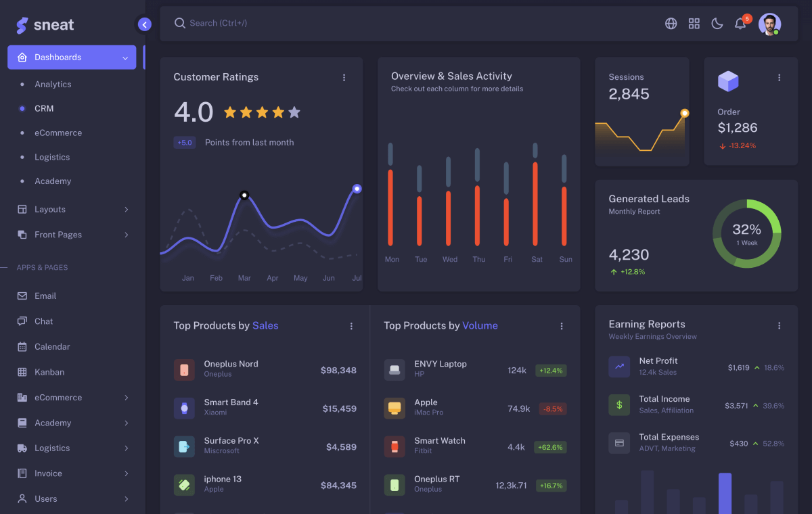Open the shortcuts grid icon
Image resolution: width=812 pixels, height=514 pixels.
tap(694, 23)
